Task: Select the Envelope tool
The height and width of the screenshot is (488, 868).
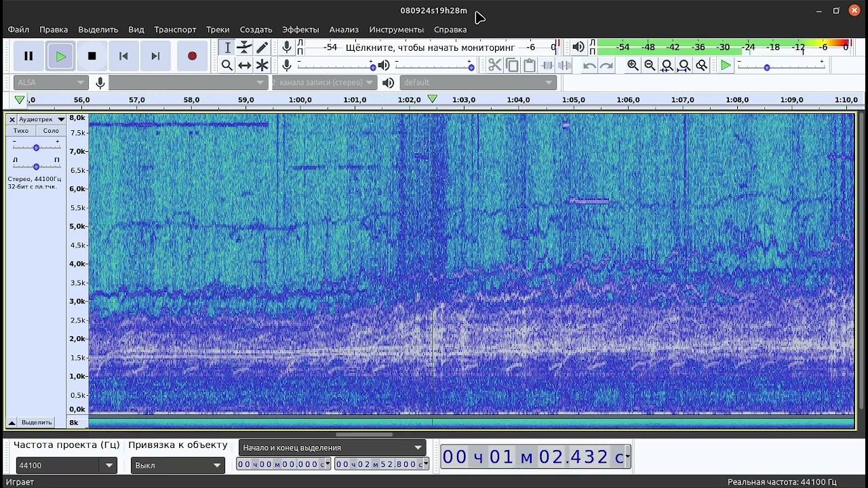Action: click(244, 47)
